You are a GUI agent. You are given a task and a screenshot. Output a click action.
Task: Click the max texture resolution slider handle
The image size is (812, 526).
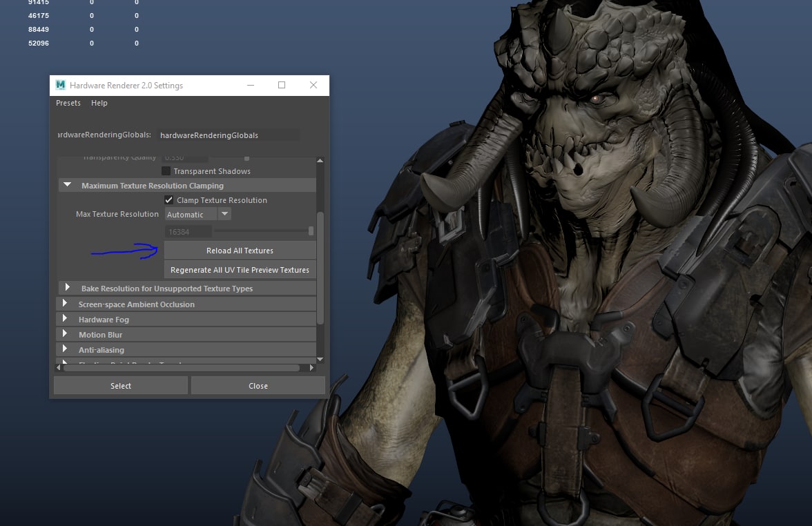point(311,231)
